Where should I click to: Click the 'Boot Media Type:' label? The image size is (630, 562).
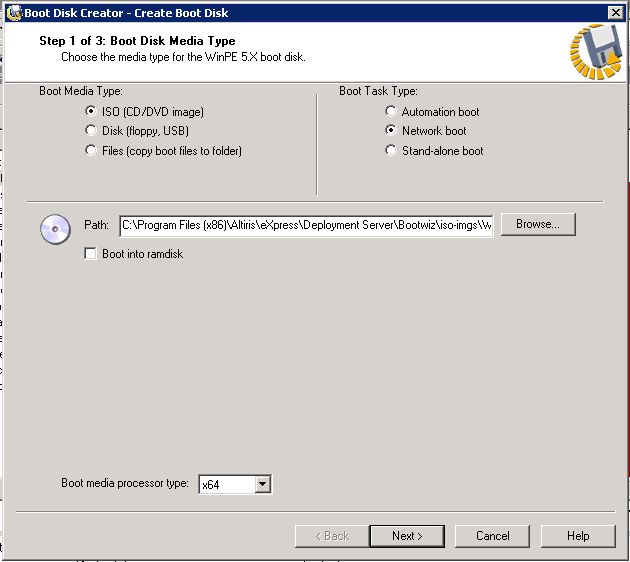(x=81, y=91)
